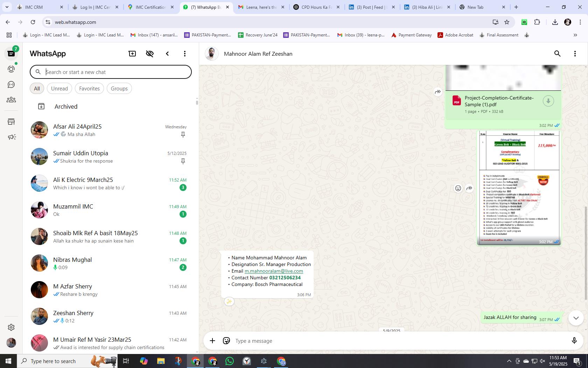
Task: Record a voice message with microphone
Action: (x=574, y=341)
